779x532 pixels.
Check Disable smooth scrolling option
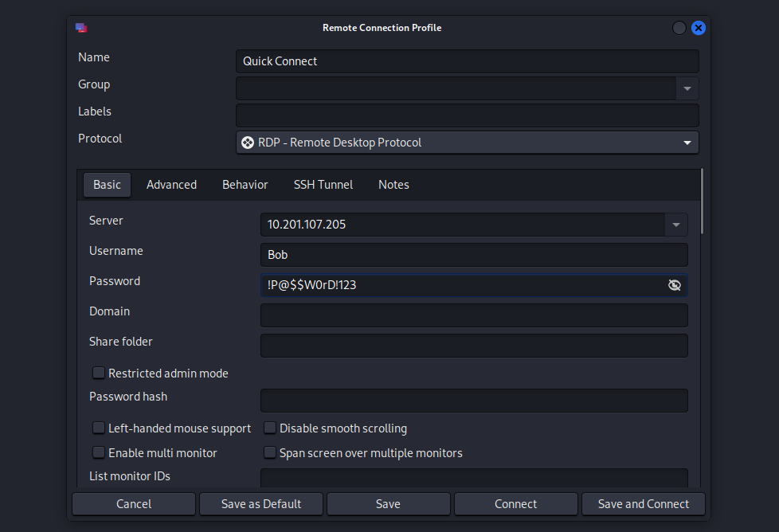(270, 428)
